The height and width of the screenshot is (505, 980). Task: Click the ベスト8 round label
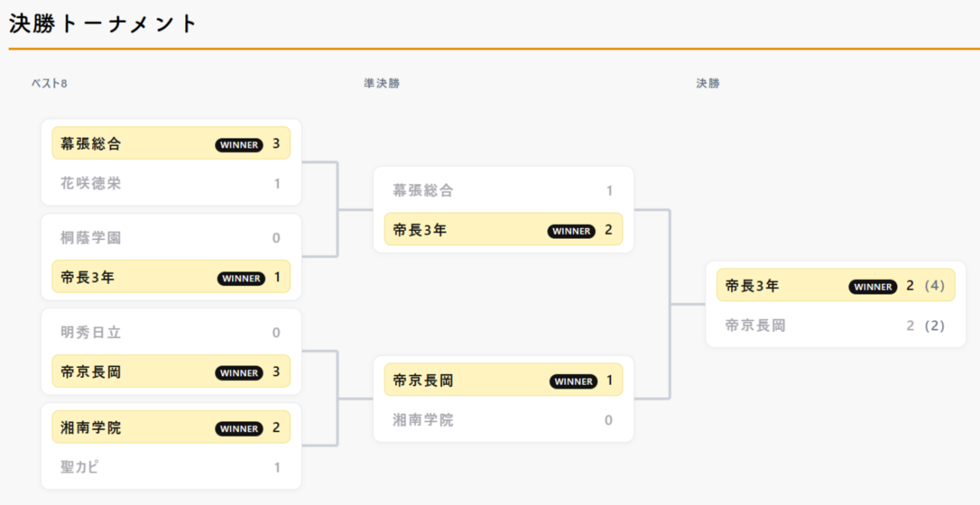pos(49,83)
